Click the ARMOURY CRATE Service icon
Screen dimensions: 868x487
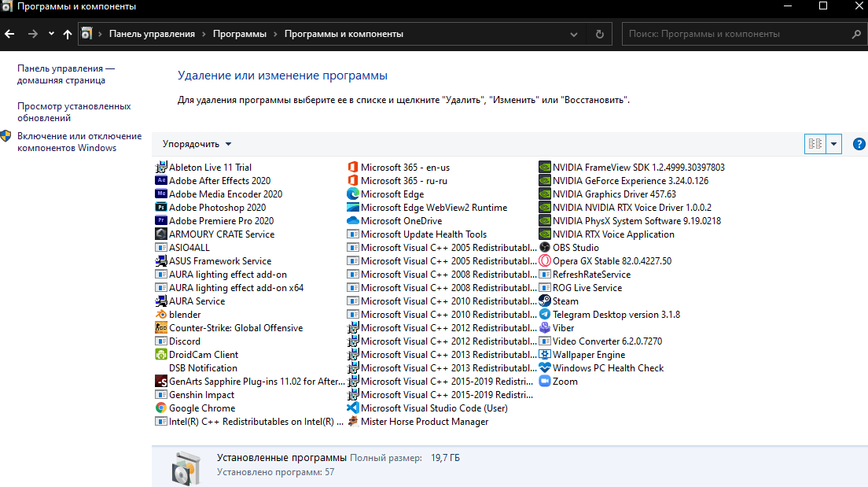(x=160, y=234)
